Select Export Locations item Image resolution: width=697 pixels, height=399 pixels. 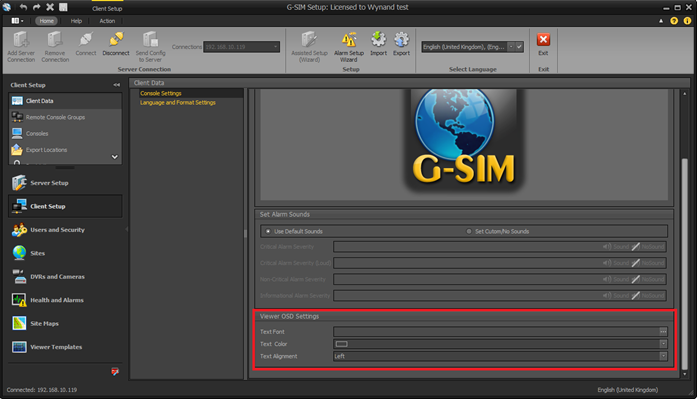tap(65, 150)
